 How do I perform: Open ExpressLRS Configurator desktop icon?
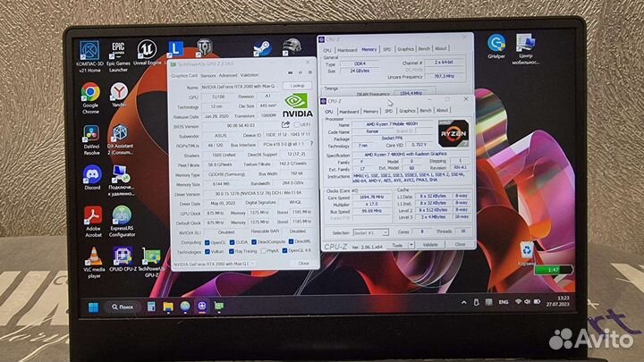tap(122, 222)
